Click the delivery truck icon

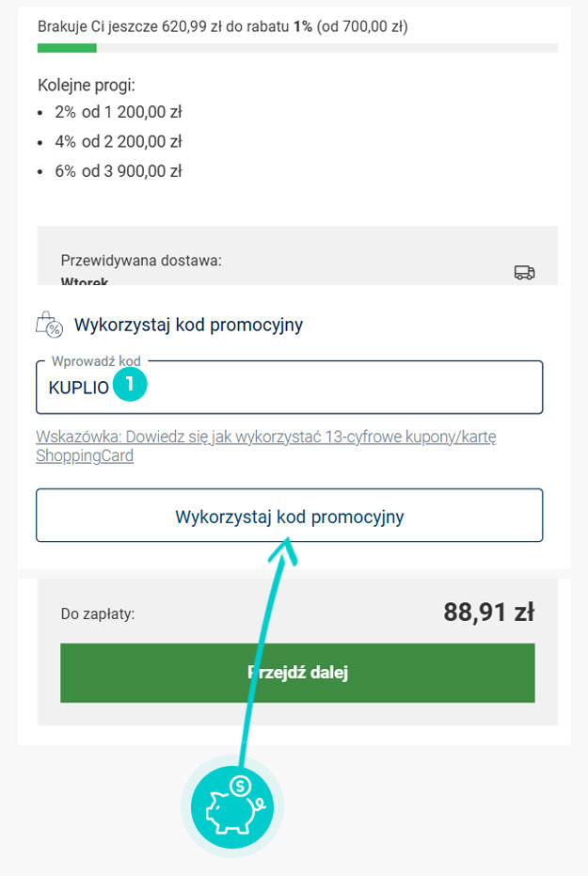click(x=524, y=272)
